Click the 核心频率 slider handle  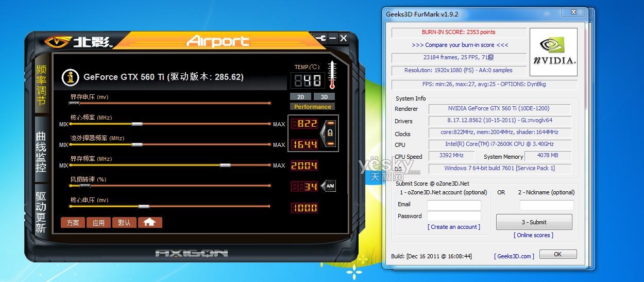click(137, 124)
